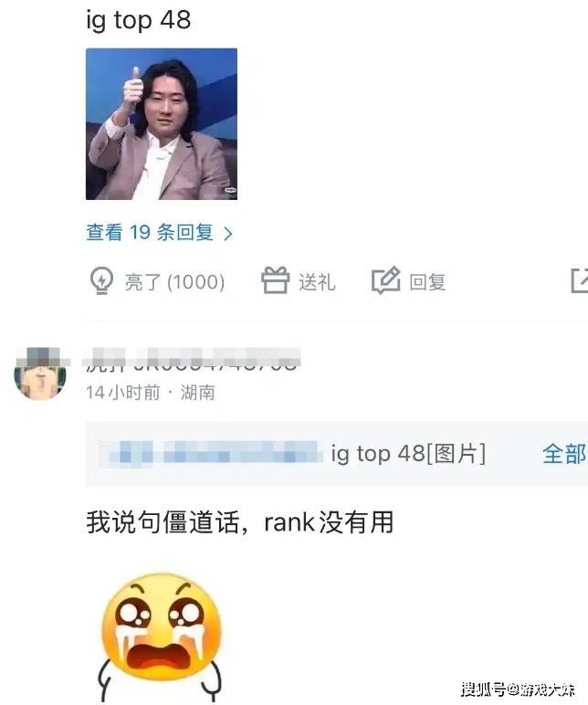Tap the 亮了 (1000) label
Image resolution: width=588 pixels, height=705 pixels.
[x=174, y=282]
